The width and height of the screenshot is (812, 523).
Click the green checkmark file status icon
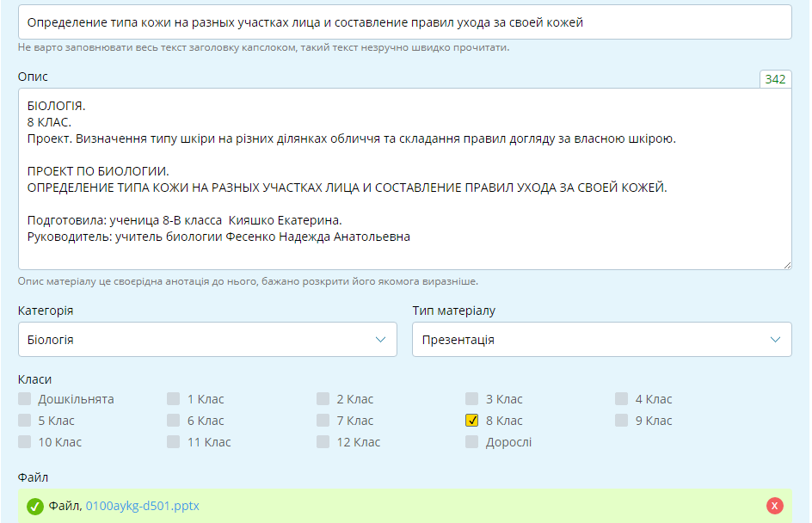(x=35, y=506)
